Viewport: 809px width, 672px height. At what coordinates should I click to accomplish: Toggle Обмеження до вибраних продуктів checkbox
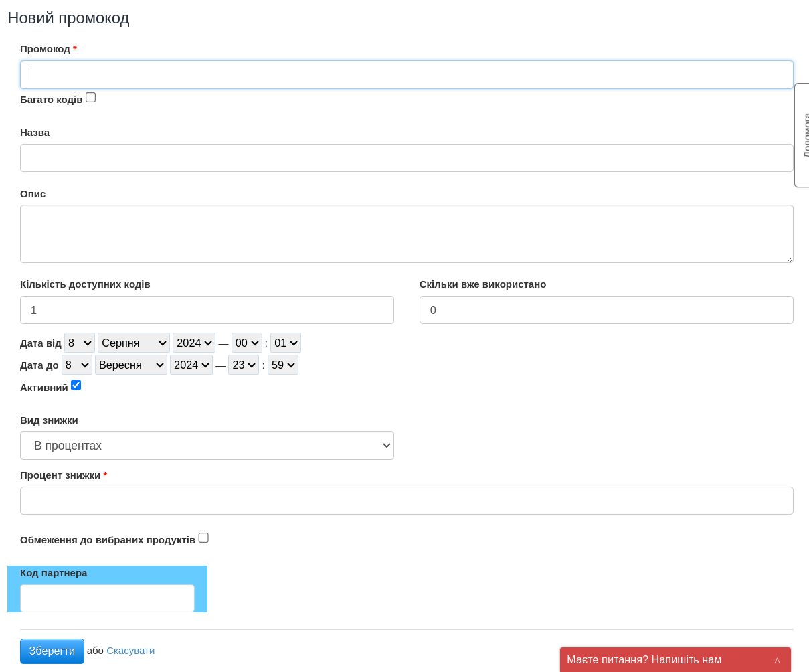203,538
